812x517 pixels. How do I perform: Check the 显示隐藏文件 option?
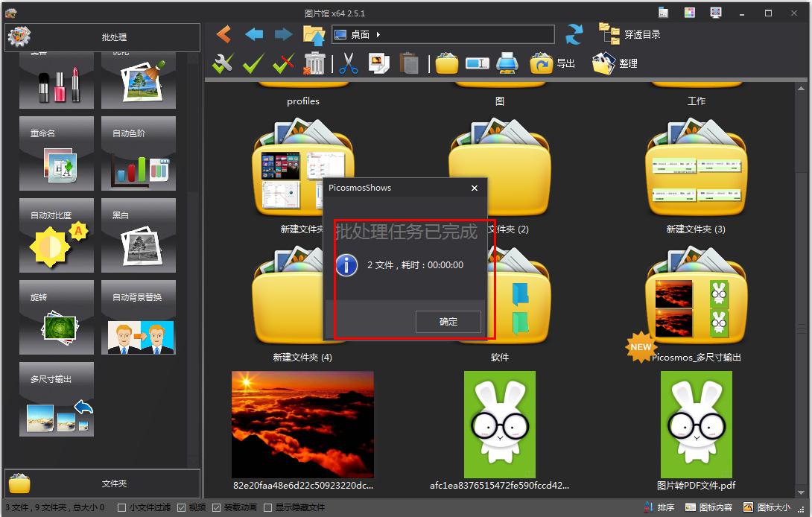(x=268, y=508)
